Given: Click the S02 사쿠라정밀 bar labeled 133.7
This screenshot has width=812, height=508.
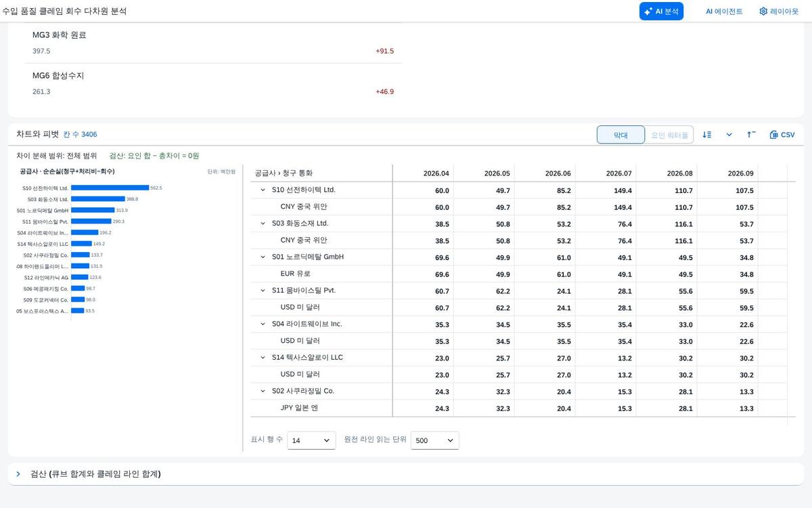Looking at the screenshot, I should [x=81, y=255].
